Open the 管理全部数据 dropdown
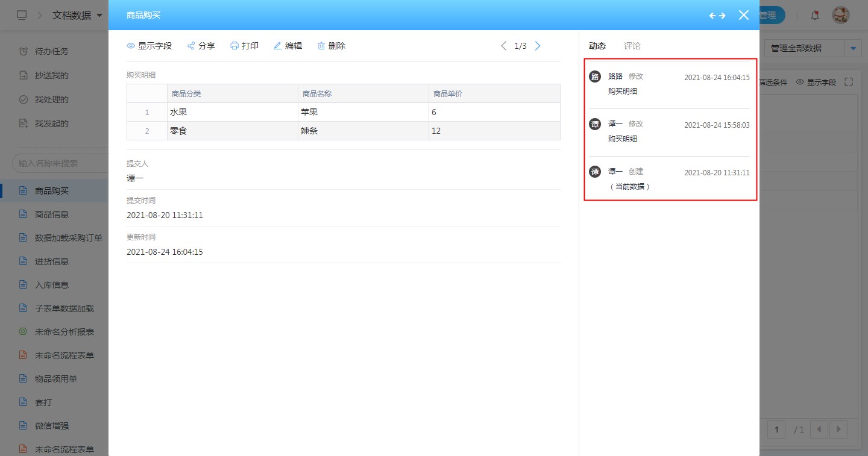Image resolution: width=868 pixels, height=456 pixels. (x=852, y=48)
